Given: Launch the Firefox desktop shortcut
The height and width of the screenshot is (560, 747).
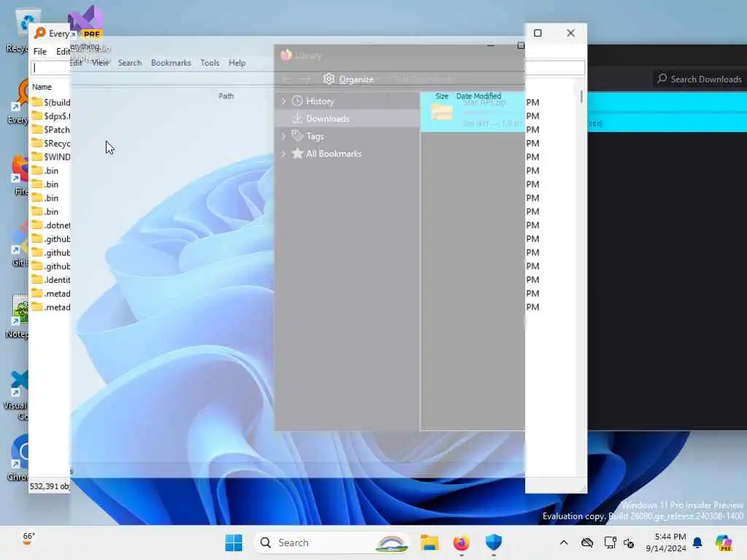Looking at the screenshot, I should point(19,174).
